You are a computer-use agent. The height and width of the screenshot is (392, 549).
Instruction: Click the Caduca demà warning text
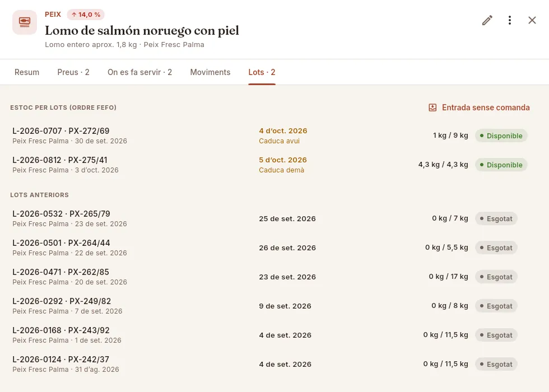(x=281, y=170)
